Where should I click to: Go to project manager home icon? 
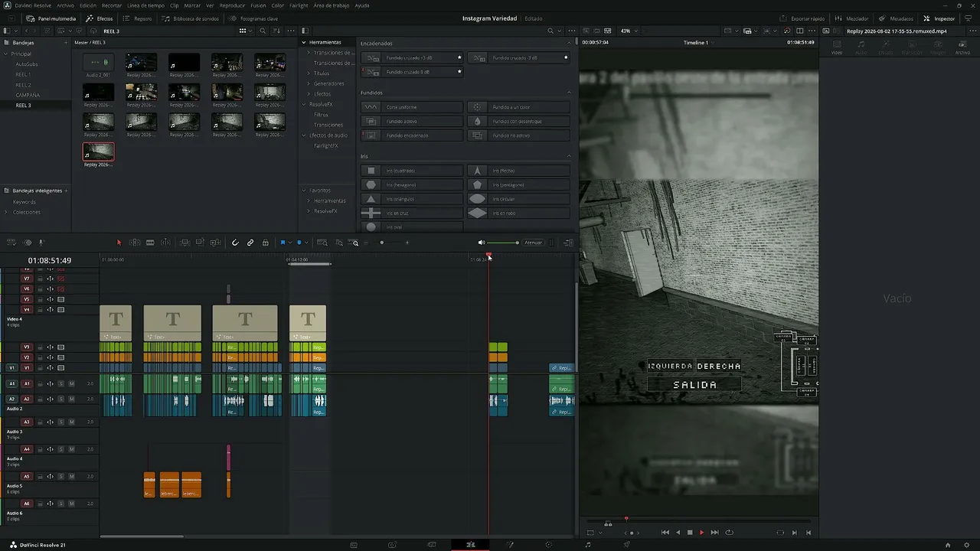coord(948,545)
